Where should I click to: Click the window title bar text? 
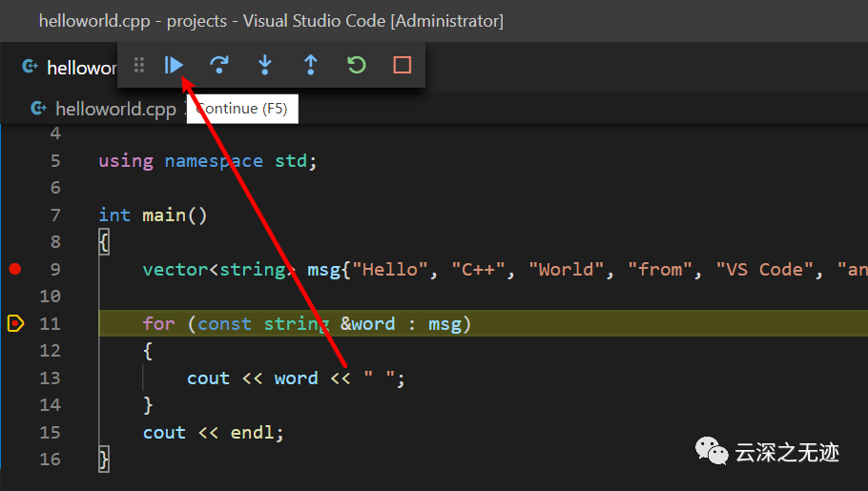(x=271, y=21)
